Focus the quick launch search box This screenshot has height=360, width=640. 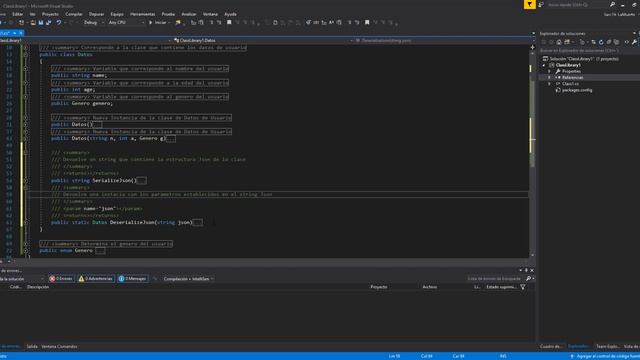pyautogui.click(x=578, y=4)
